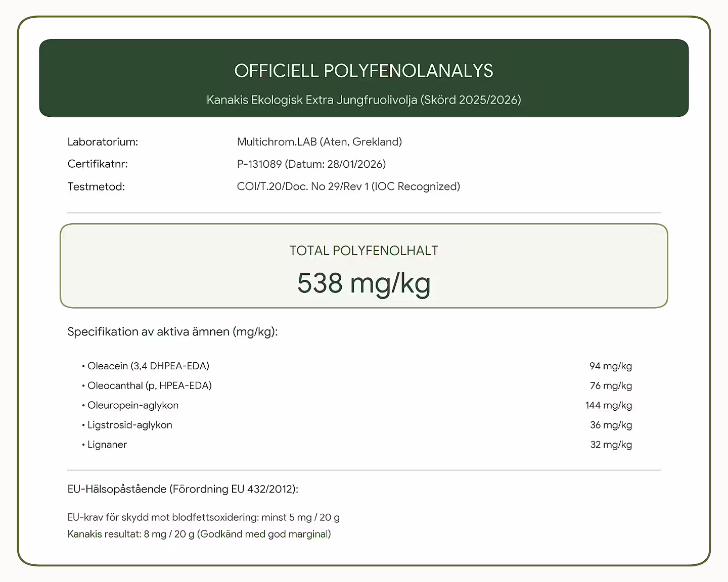Image resolution: width=728 pixels, height=582 pixels.
Task: Select the 'Oleacein (3,4 DHPEA-EDA)' row name
Action: [148, 366]
